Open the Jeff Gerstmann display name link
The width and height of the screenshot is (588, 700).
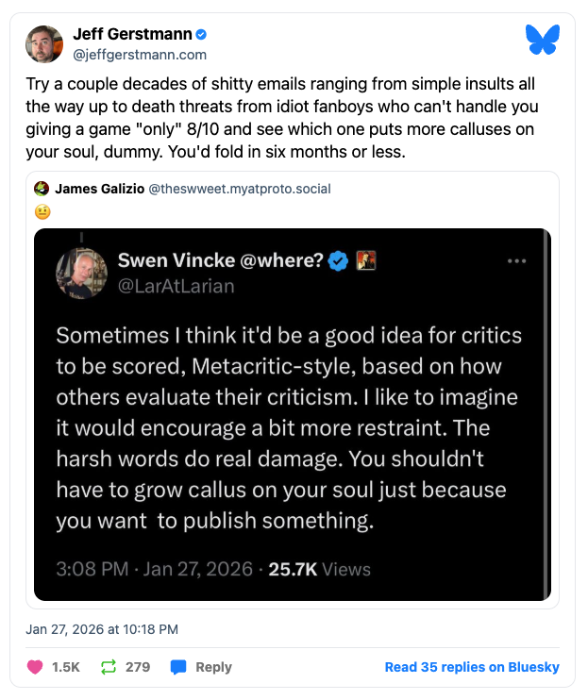(133, 35)
